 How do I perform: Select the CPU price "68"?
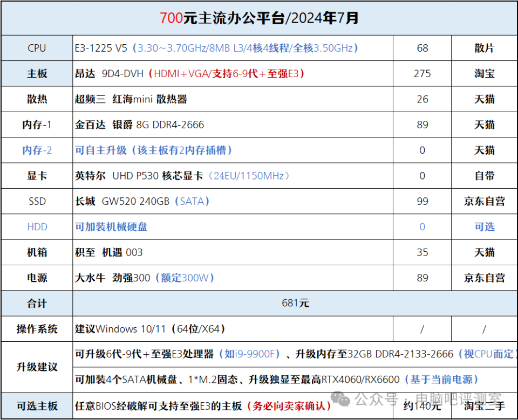(422, 48)
